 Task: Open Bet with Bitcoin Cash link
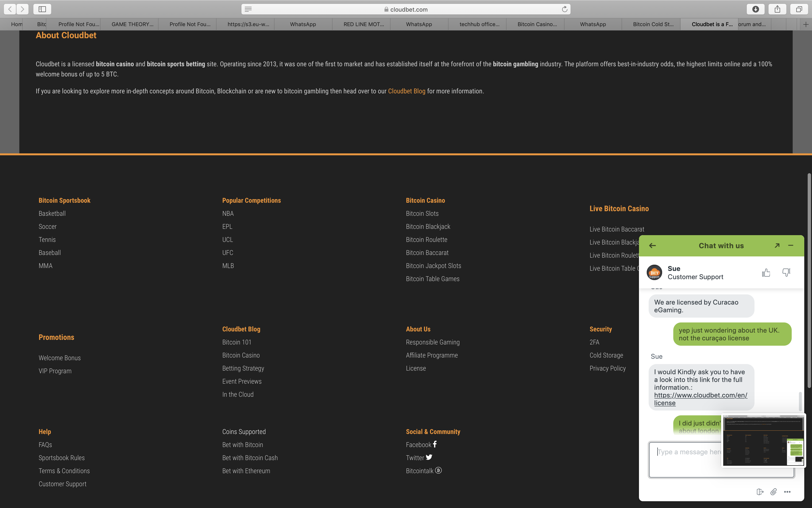(250, 458)
